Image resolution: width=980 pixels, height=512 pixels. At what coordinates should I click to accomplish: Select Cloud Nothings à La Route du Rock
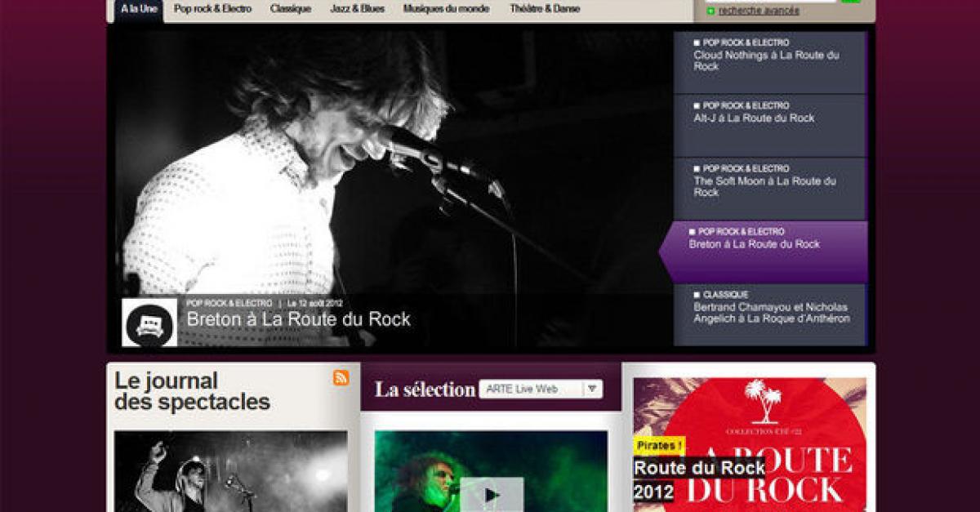[769, 62]
